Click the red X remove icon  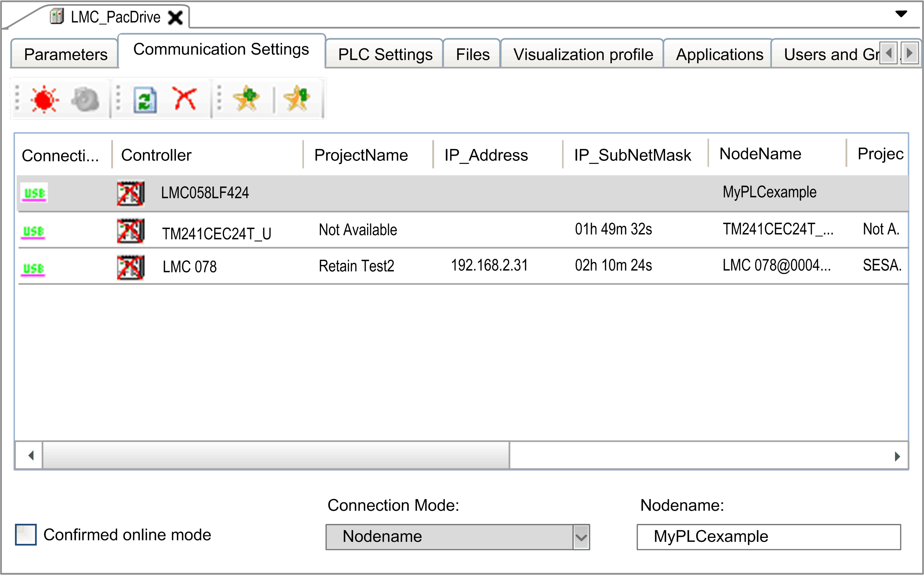coord(185,98)
